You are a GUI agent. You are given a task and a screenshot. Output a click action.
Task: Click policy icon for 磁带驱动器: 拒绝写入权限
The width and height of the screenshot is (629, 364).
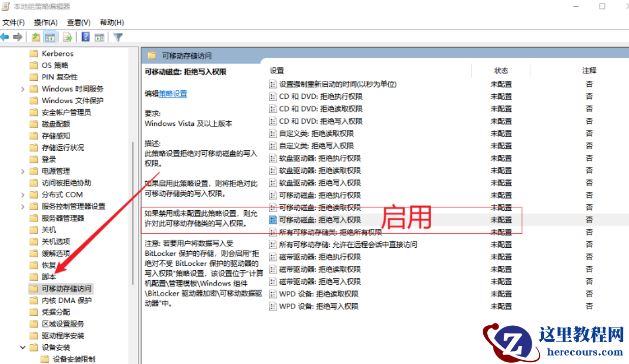point(273,282)
